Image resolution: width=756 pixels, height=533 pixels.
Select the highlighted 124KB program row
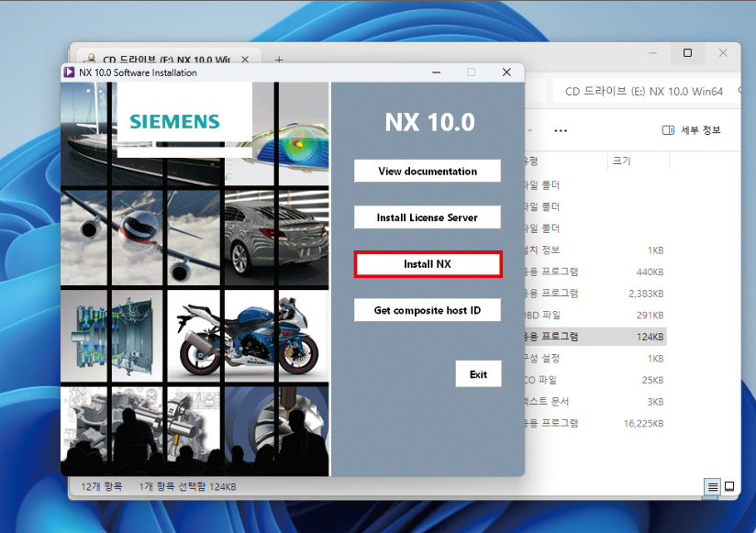595,337
